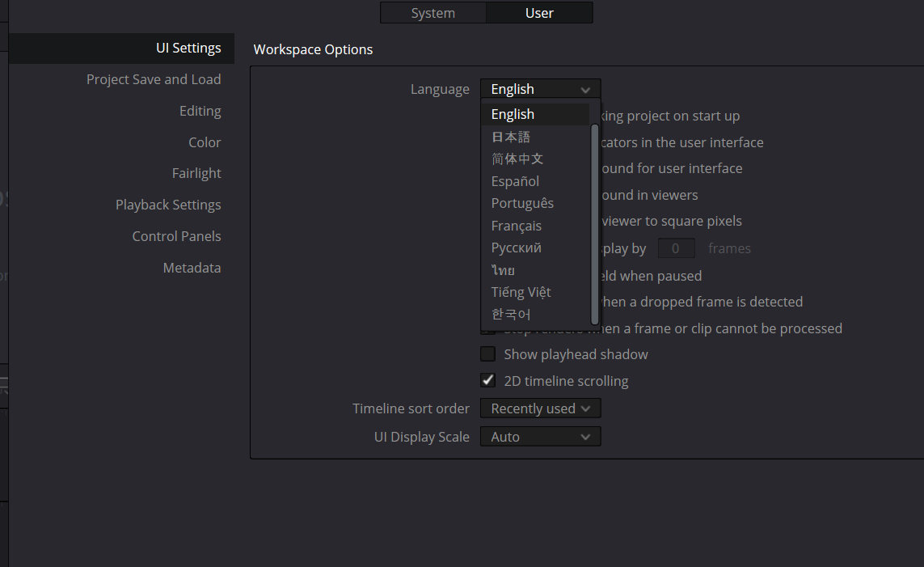
Task: Open the Control Panels section
Action: pyautogui.click(x=176, y=236)
